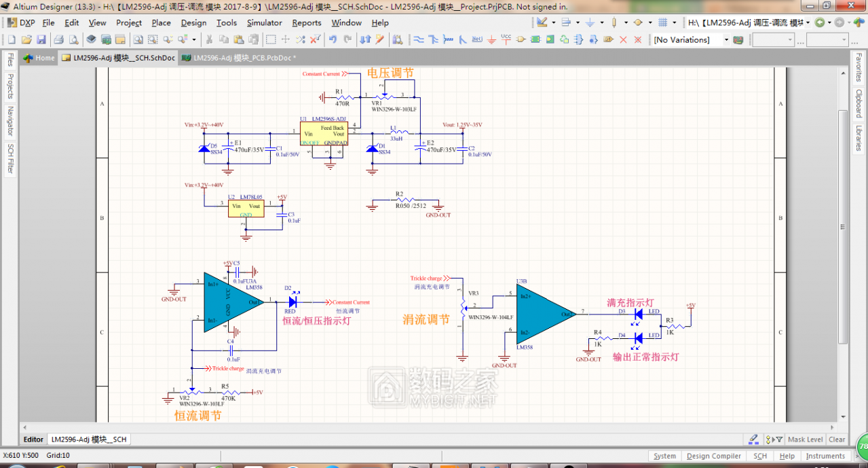The image size is (868, 468).
Task: Click the LM2596S-ADJ U1 component in schematic
Action: [324, 132]
